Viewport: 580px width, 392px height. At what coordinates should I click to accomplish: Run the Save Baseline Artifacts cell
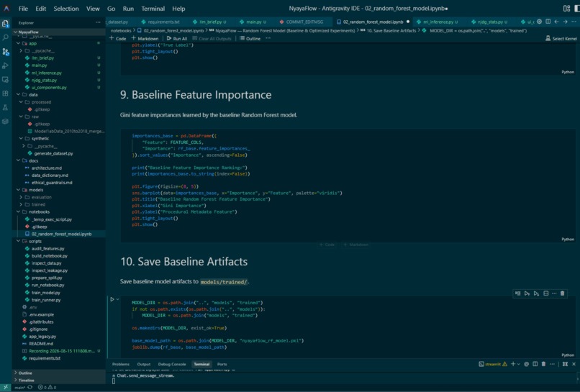point(112,299)
